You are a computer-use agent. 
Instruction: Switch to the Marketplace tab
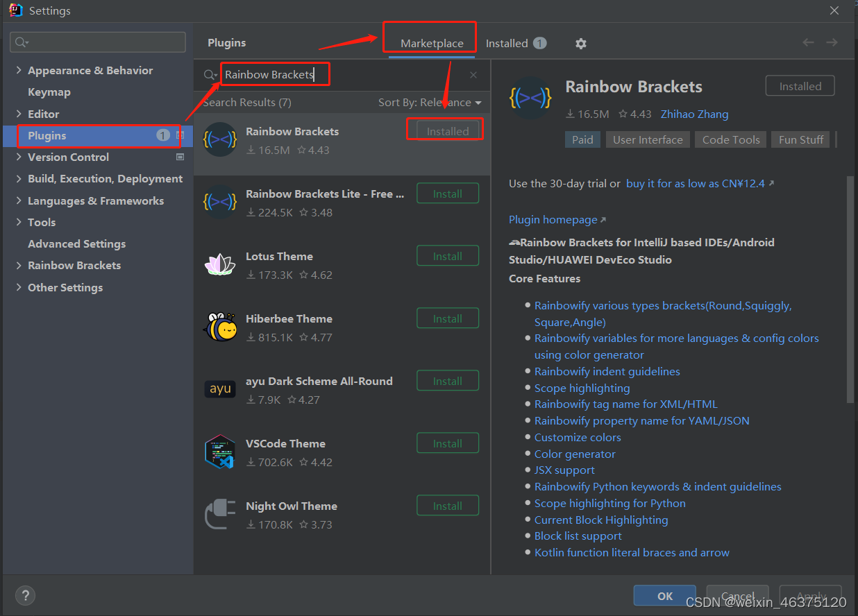tap(432, 44)
